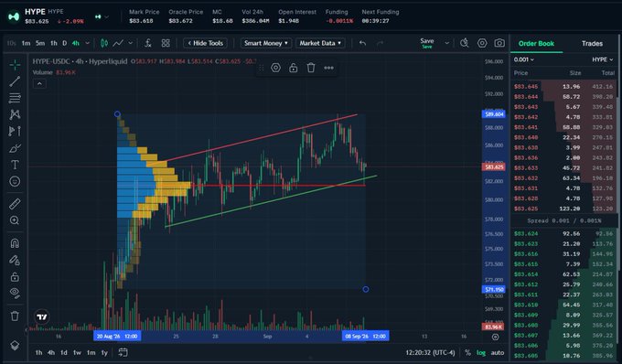Expand the chart style dropdown arrow
The image size is (622, 364).
130,43
